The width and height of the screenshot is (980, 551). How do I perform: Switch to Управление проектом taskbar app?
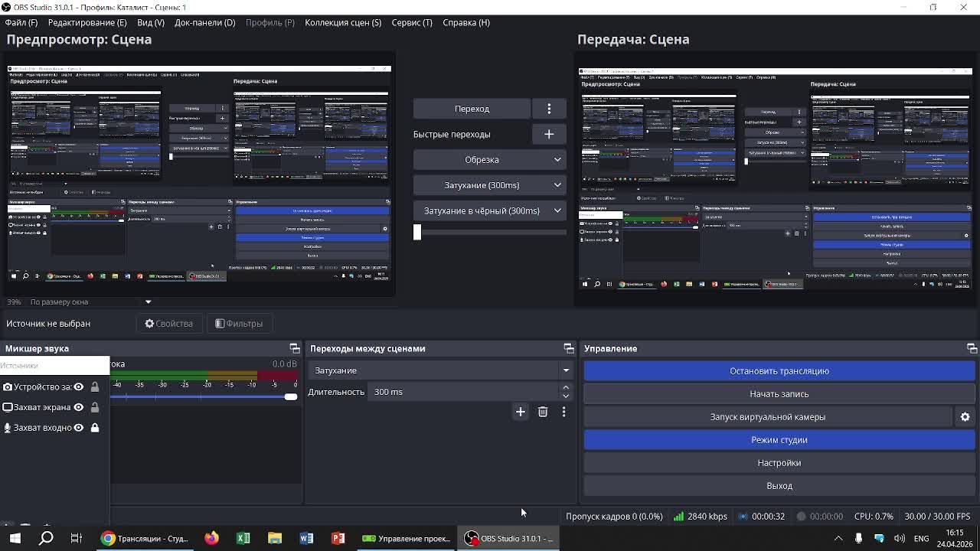(406, 539)
